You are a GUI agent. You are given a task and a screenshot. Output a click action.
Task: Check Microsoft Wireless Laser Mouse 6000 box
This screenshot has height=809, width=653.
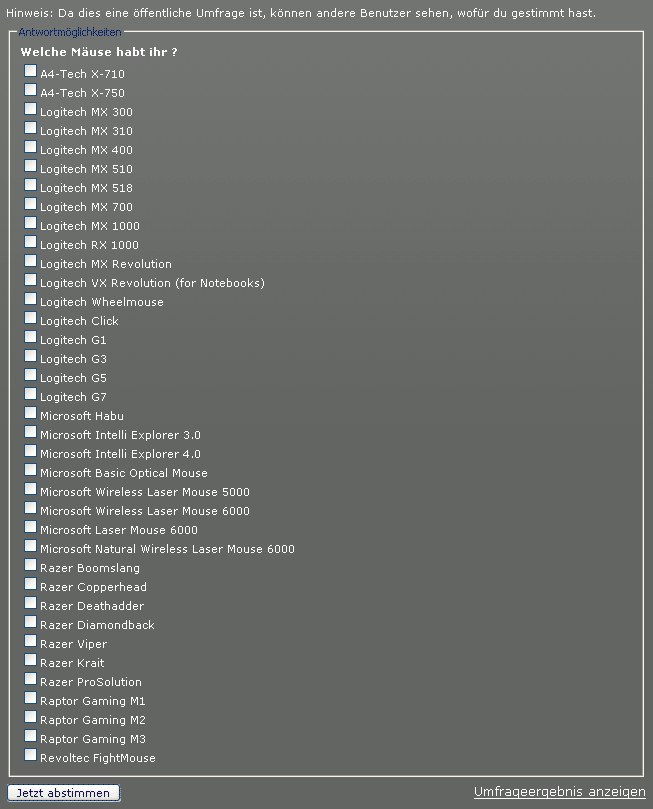30,508
